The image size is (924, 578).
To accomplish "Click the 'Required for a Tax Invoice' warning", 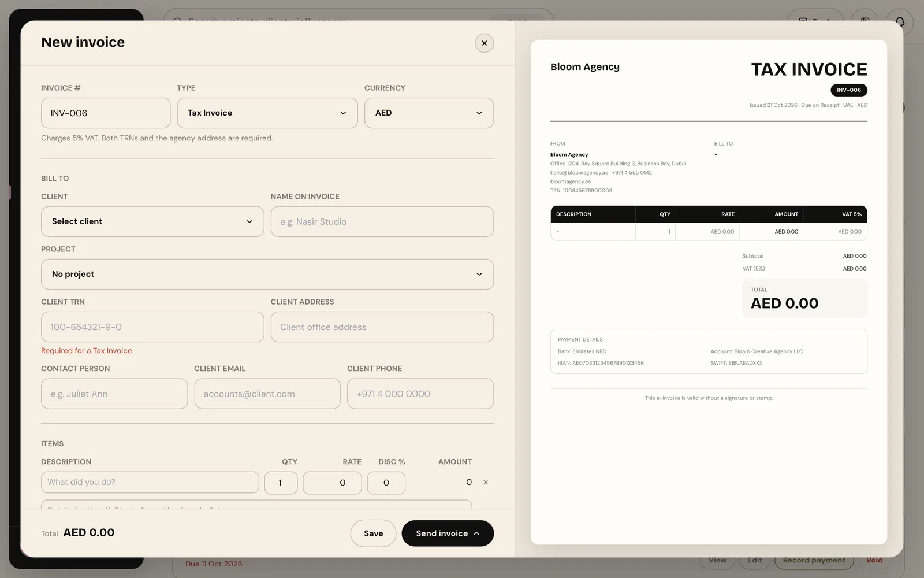I will click(87, 351).
